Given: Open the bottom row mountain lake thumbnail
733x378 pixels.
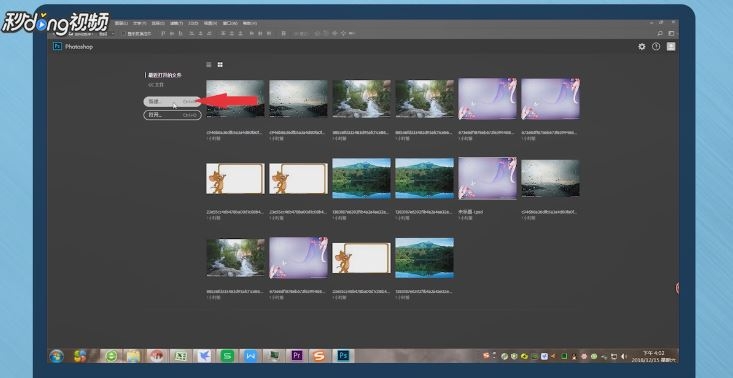Looking at the screenshot, I should pos(424,258).
